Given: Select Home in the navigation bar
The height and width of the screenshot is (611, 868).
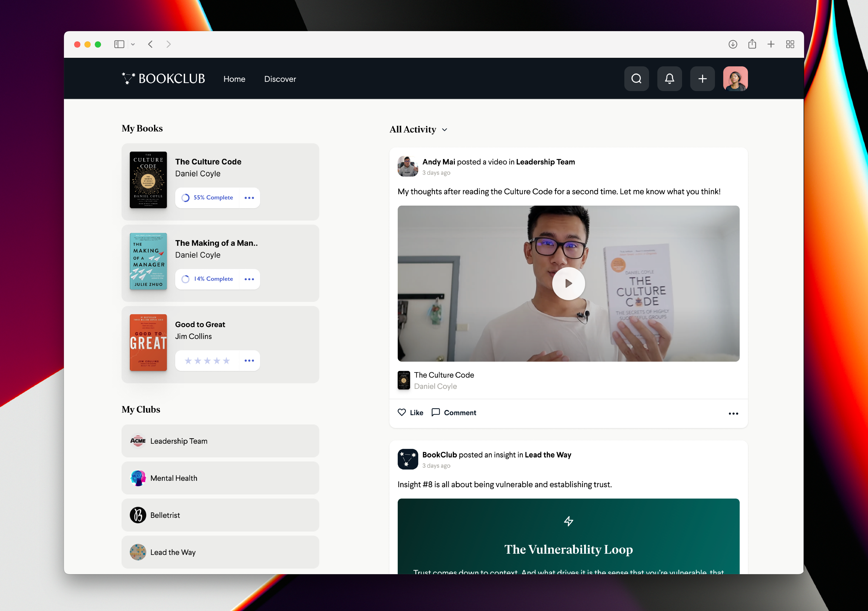Looking at the screenshot, I should pyautogui.click(x=234, y=79).
